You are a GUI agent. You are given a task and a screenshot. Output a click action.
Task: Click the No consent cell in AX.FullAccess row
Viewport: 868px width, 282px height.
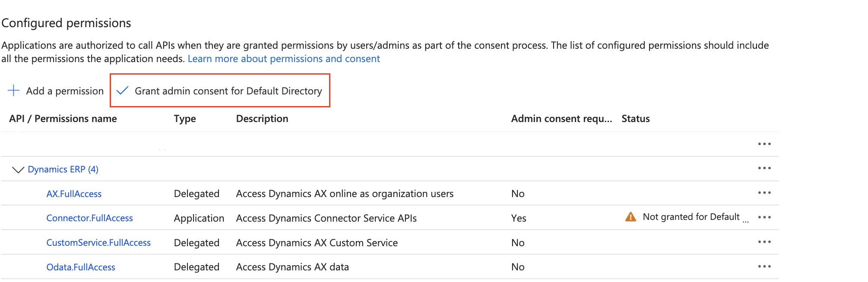(x=518, y=194)
